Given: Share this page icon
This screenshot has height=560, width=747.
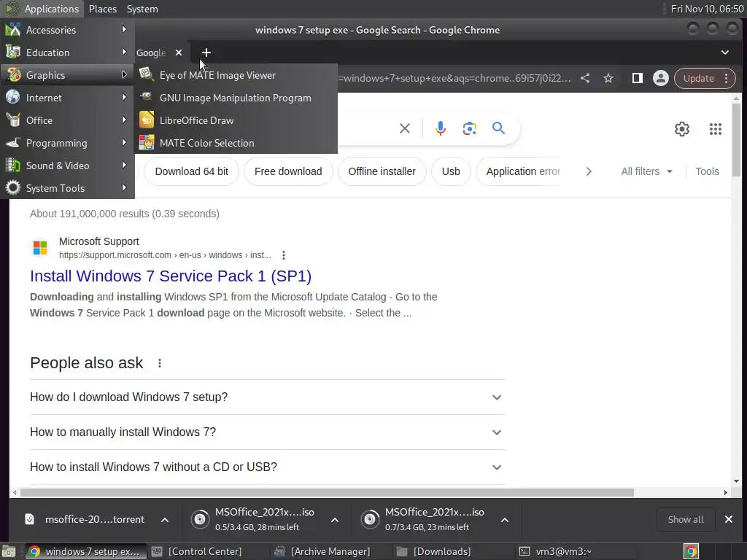Looking at the screenshot, I should tap(585, 78).
